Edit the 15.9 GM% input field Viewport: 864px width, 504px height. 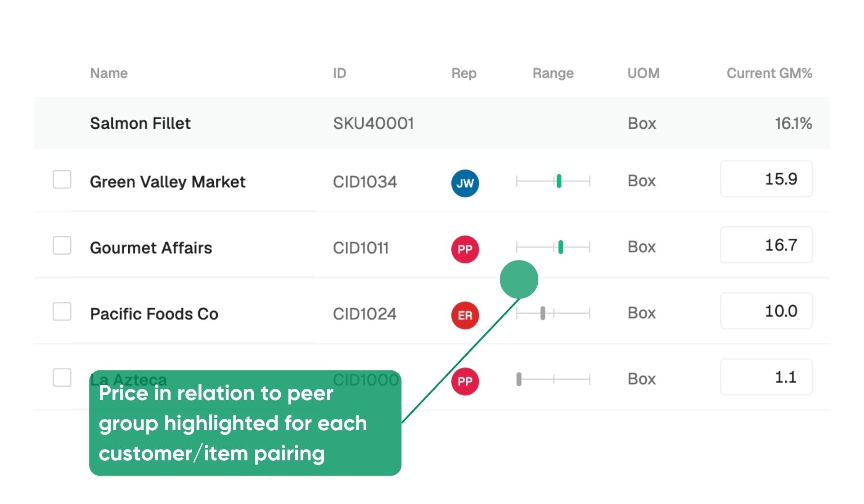[x=766, y=179]
